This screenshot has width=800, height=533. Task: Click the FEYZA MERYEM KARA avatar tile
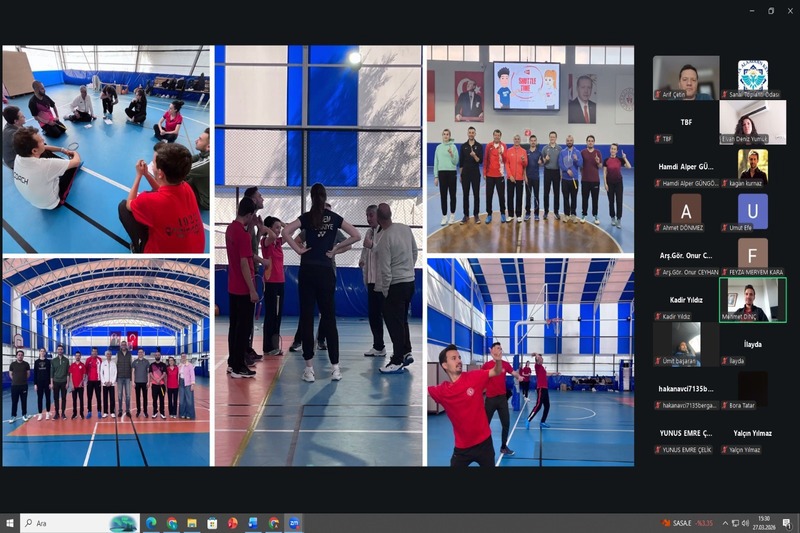point(752,255)
